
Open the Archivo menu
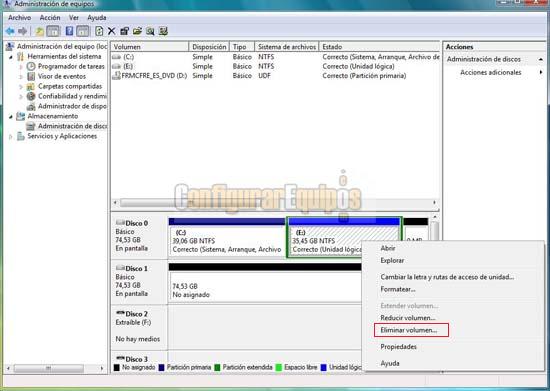pyautogui.click(x=20, y=18)
